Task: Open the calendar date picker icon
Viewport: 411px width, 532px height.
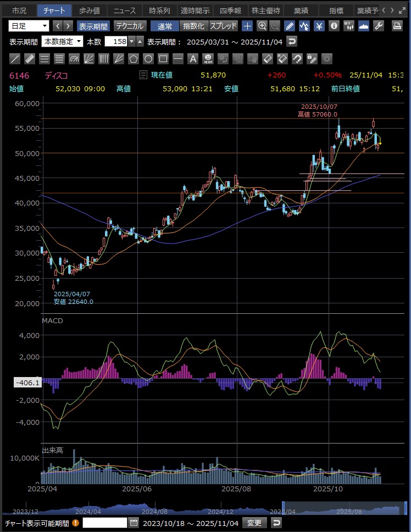Action: pyautogui.click(x=134, y=523)
